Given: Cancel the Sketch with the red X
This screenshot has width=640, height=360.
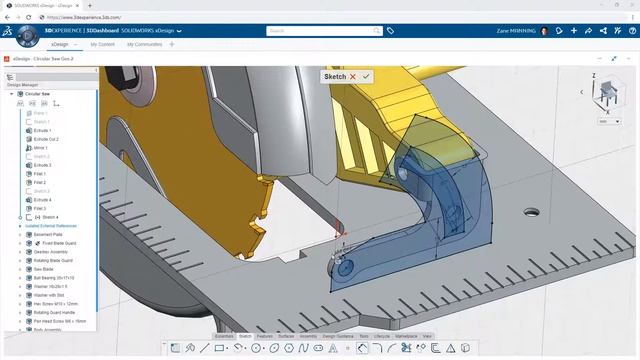Looking at the screenshot, I should (x=353, y=76).
